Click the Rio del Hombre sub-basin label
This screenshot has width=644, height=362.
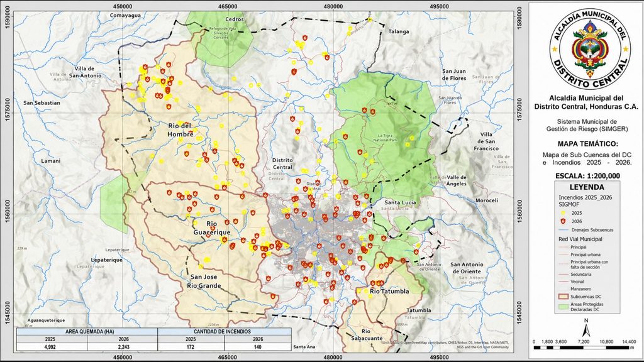tap(180, 129)
